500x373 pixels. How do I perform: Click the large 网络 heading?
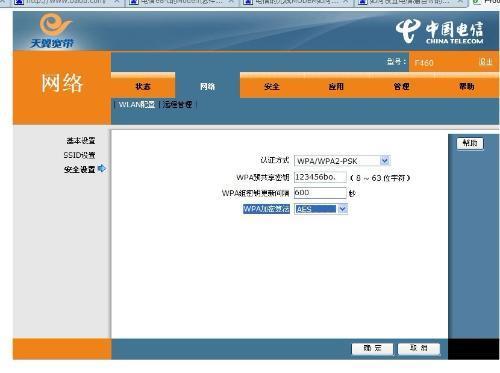[x=62, y=83]
